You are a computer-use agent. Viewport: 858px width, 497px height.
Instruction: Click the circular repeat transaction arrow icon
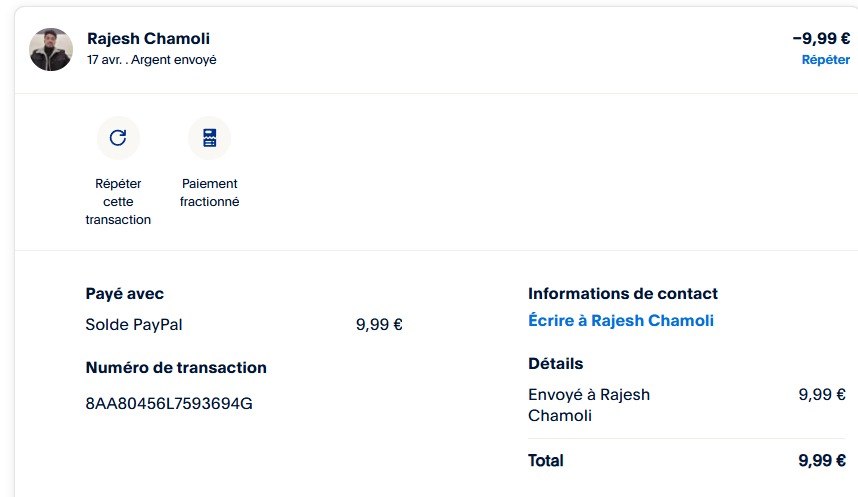click(118, 138)
